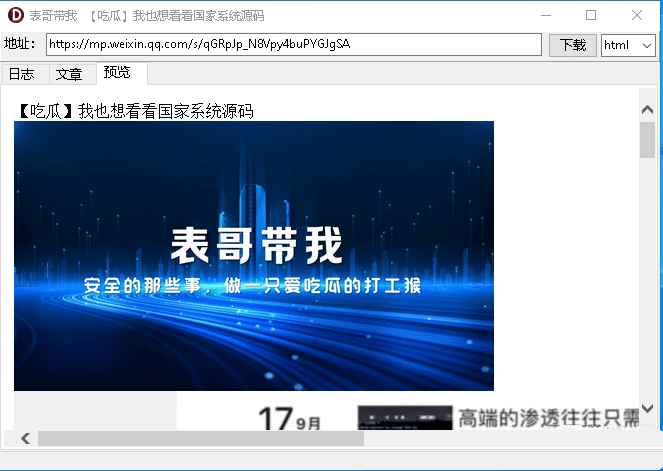
Task: Minimize the 表哥带我 window
Action: [545, 15]
